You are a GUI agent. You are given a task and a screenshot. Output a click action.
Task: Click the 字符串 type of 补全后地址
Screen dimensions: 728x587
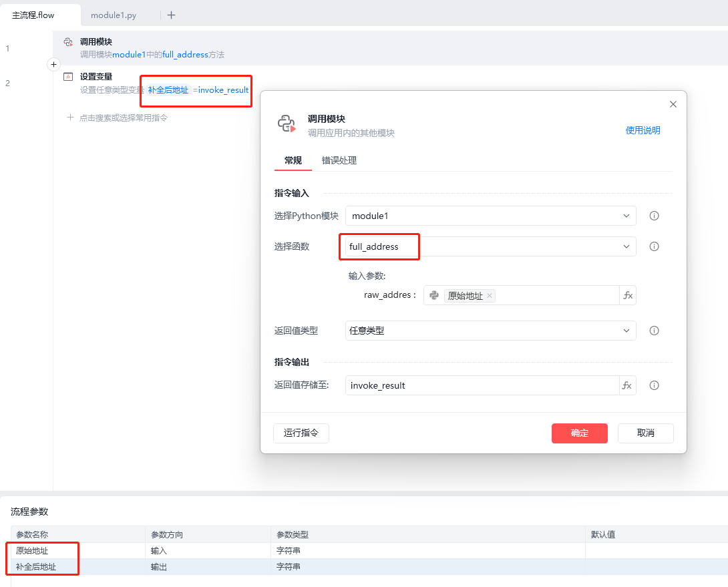[x=289, y=567]
